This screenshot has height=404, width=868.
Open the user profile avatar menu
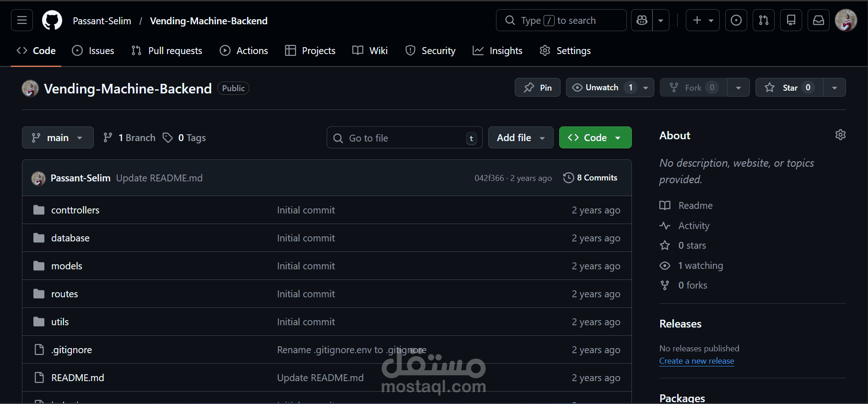point(846,21)
